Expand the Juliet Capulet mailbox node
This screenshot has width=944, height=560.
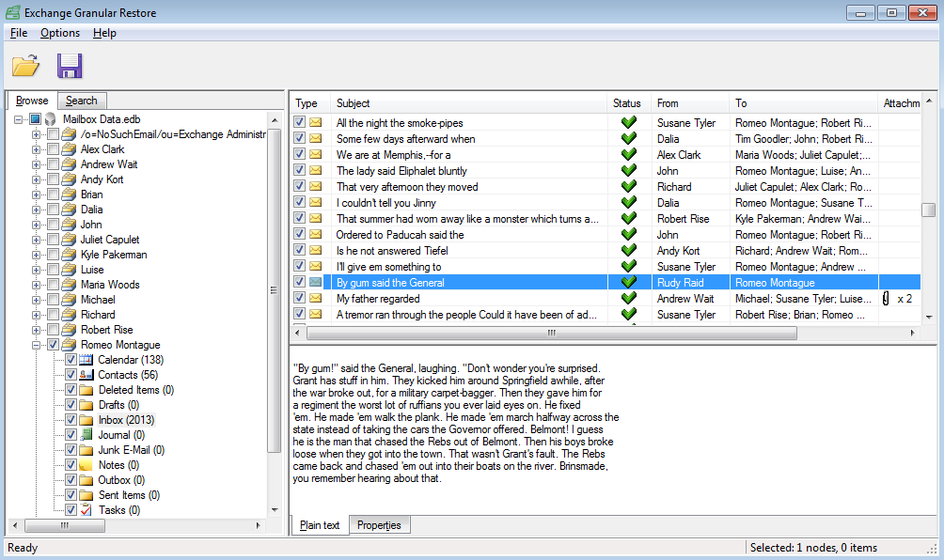click(x=37, y=240)
